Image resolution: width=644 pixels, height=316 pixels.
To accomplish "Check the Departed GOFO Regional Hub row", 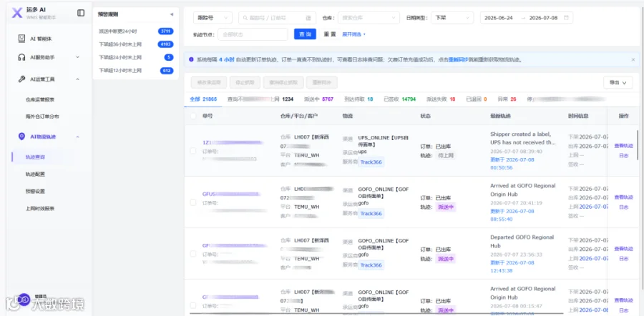I will 193,254.
